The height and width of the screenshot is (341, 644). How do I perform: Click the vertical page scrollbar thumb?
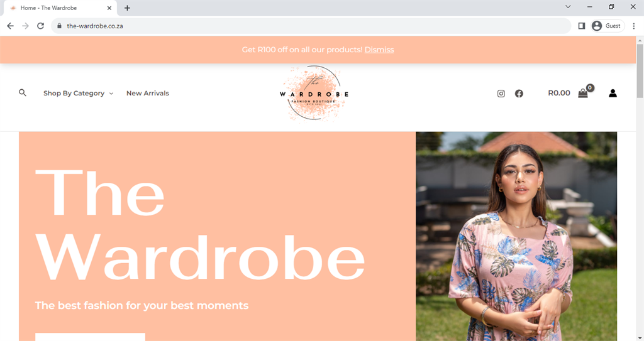pos(640,70)
